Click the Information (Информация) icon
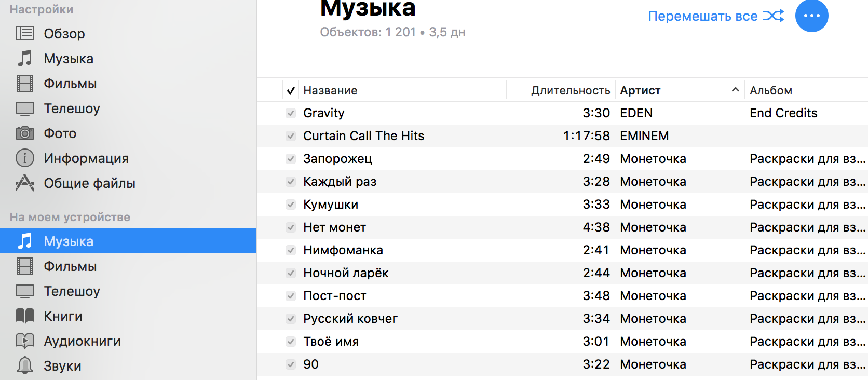The image size is (868, 380). pos(25,158)
